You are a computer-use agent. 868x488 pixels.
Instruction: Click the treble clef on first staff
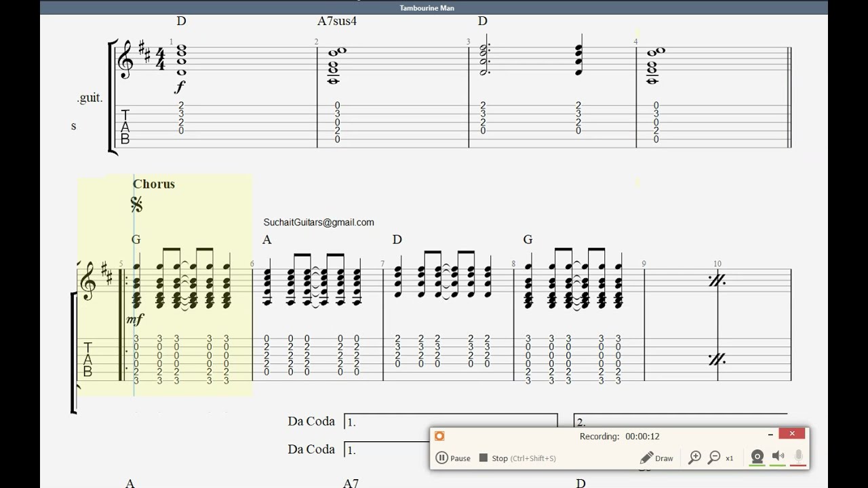click(x=125, y=59)
